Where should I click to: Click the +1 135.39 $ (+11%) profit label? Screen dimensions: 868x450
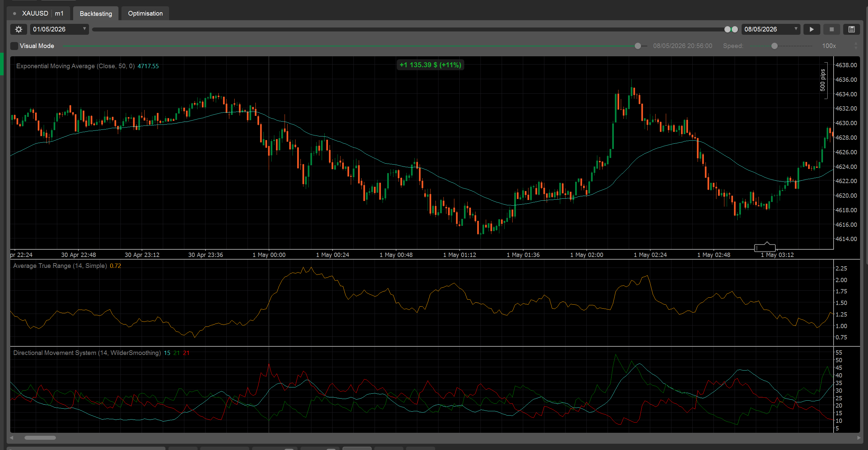coord(430,65)
